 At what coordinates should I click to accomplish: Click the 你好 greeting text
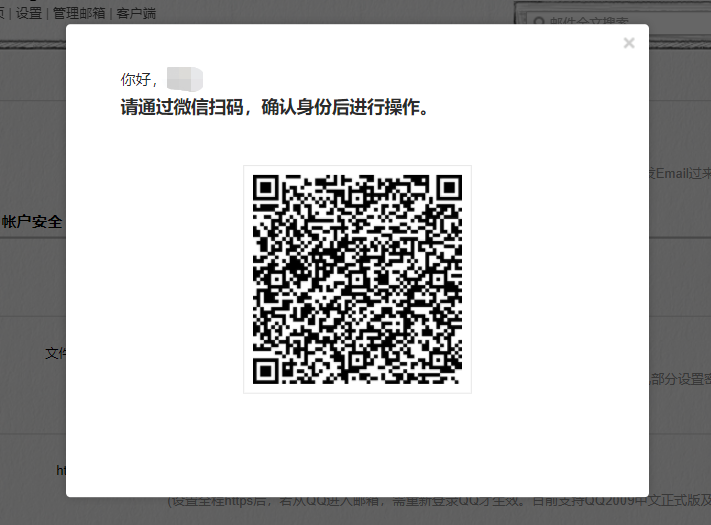coord(138,79)
